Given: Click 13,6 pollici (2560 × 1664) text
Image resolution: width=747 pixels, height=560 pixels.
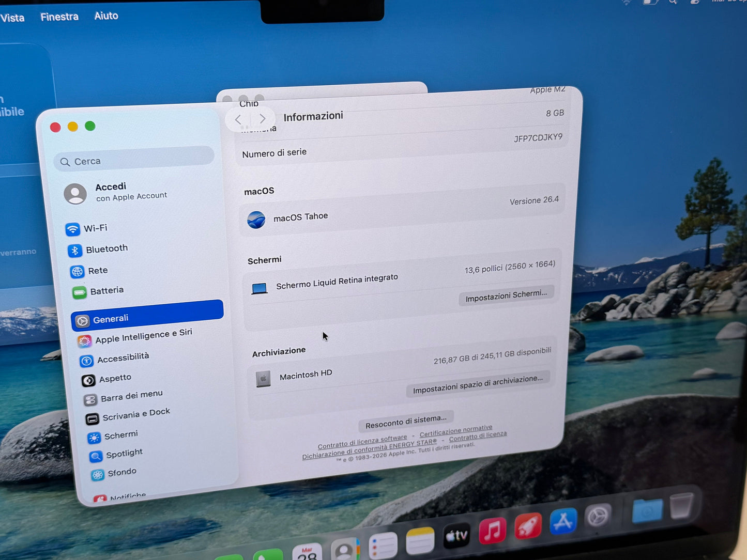Looking at the screenshot, I should click(x=510, y=267).
